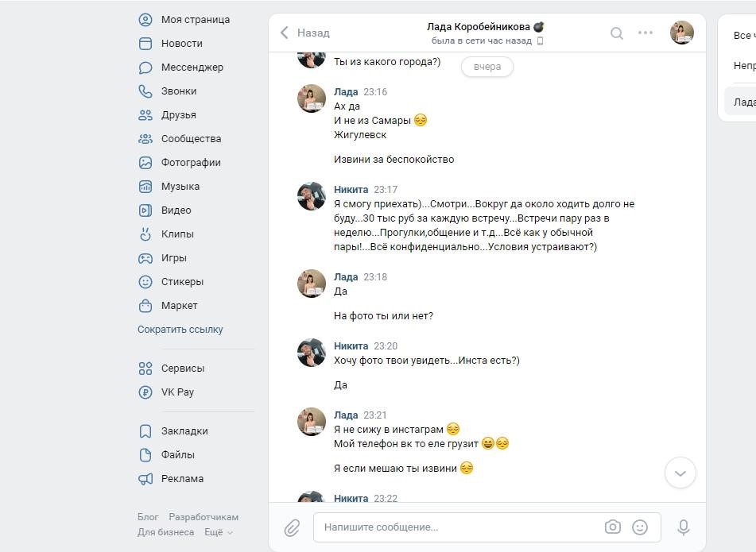Open the Разработчикам footer link
Screen dimensions: 756x552
click(204, 517)
